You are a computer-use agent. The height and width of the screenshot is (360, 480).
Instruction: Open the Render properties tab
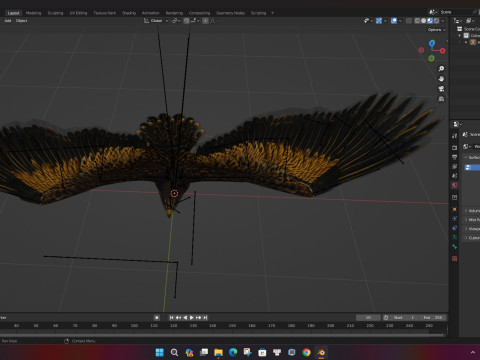pyautogui.click(x=455, y=147)
